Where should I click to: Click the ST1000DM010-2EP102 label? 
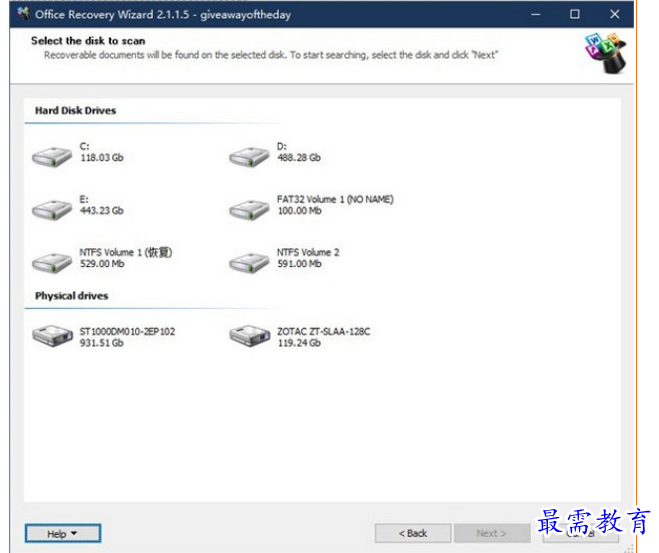127,332
